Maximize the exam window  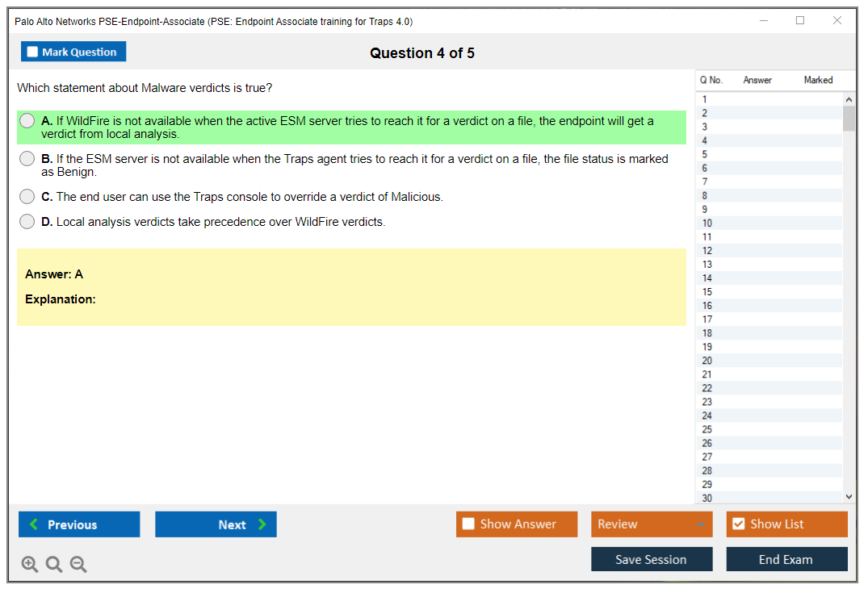pyautogui.click(x=800, y=21)
